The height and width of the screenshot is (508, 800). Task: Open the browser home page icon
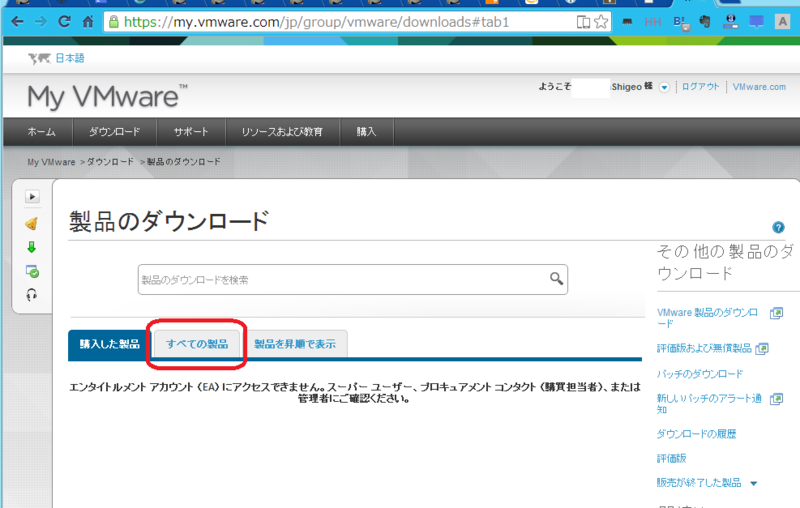(x=88, y=22)
